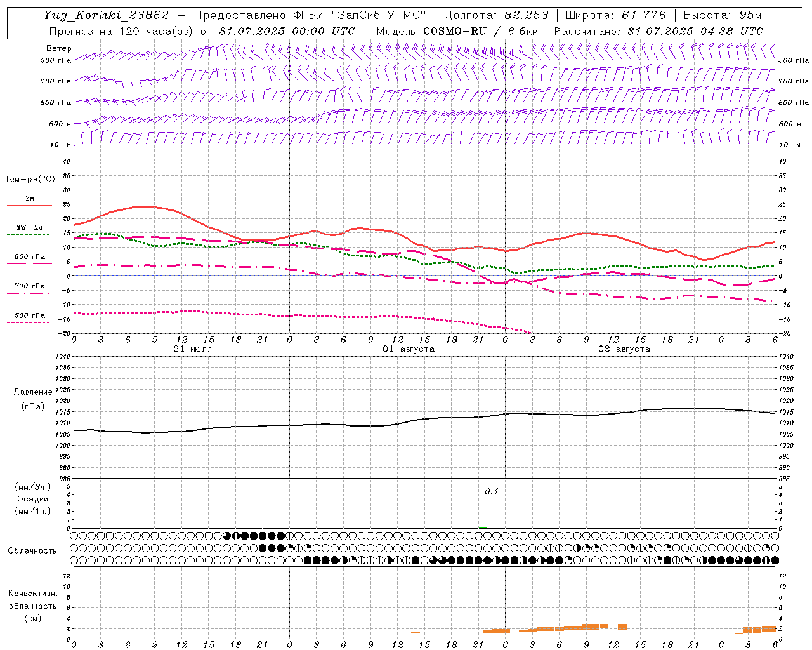Click the Облачность cloud cover label
The height and width of the screenshot is (650, 812).
click(32, 551)
